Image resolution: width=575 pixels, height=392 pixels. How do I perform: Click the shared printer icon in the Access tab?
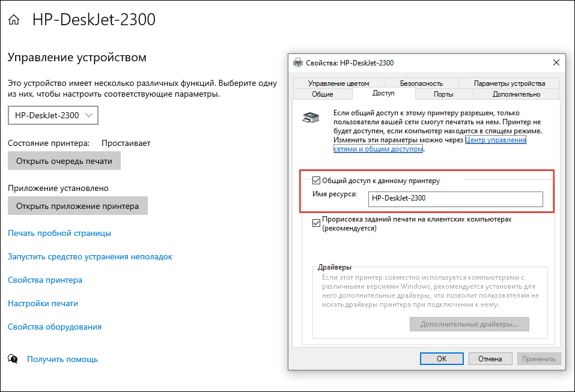click(308, 117)
